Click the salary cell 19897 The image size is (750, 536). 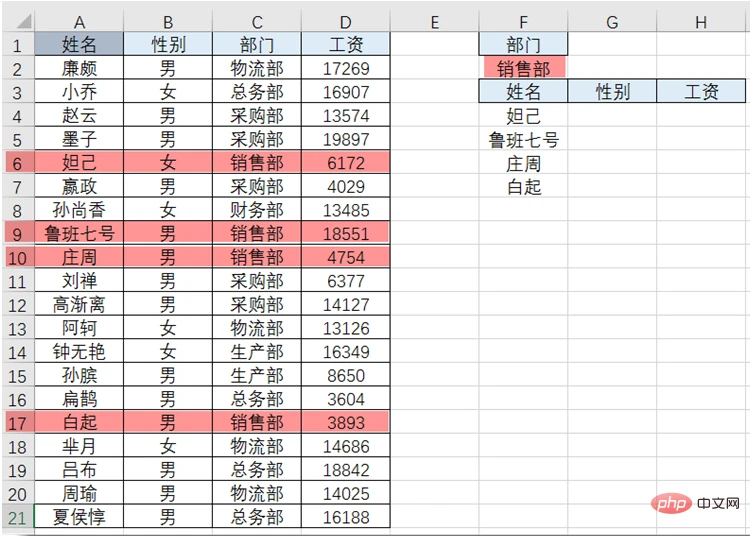click(x=346, y=139)
